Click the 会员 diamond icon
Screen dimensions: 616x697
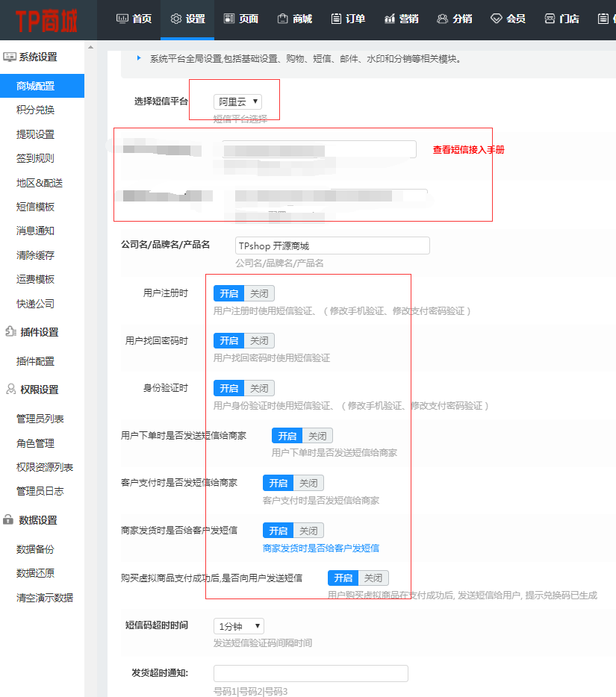[497, 19]
